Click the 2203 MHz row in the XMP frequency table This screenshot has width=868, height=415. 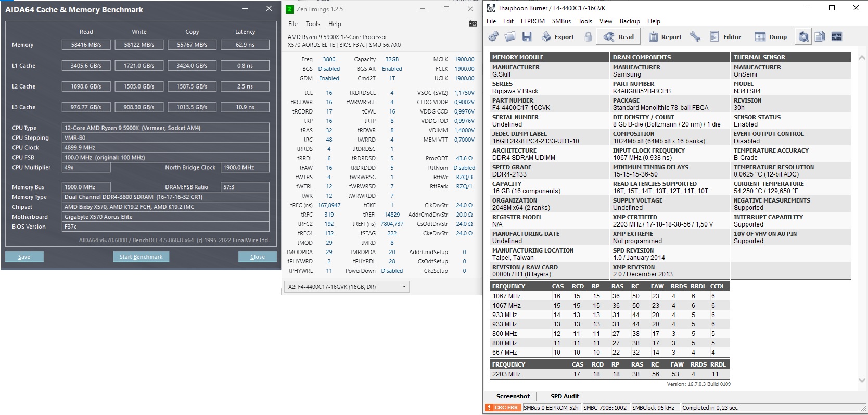(609, 374)
